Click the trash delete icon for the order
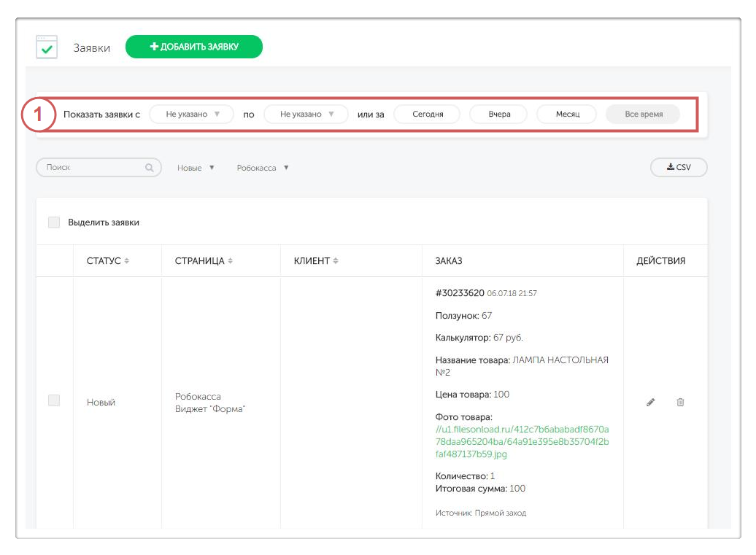756x555 pixels. tap(680, 402)
